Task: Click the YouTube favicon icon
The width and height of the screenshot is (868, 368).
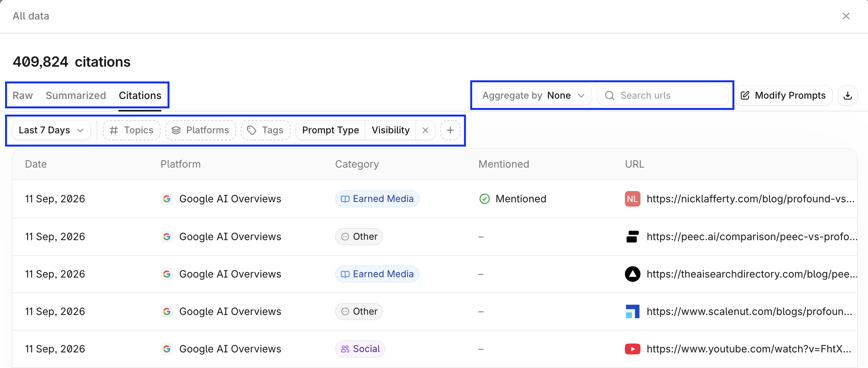Action: pyautogui.click(x=632, y=349)
